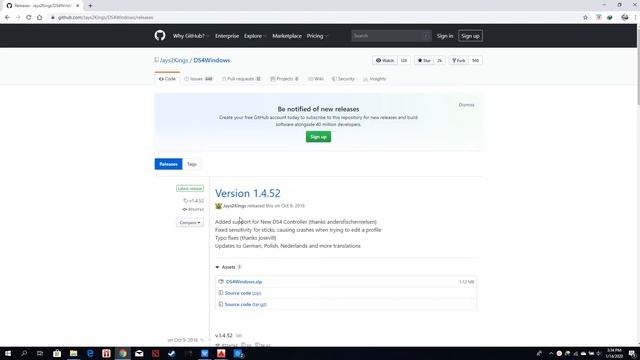Click Sign up button in header
The height and width of the screenshot is (360, 640).
click(470, 36)
